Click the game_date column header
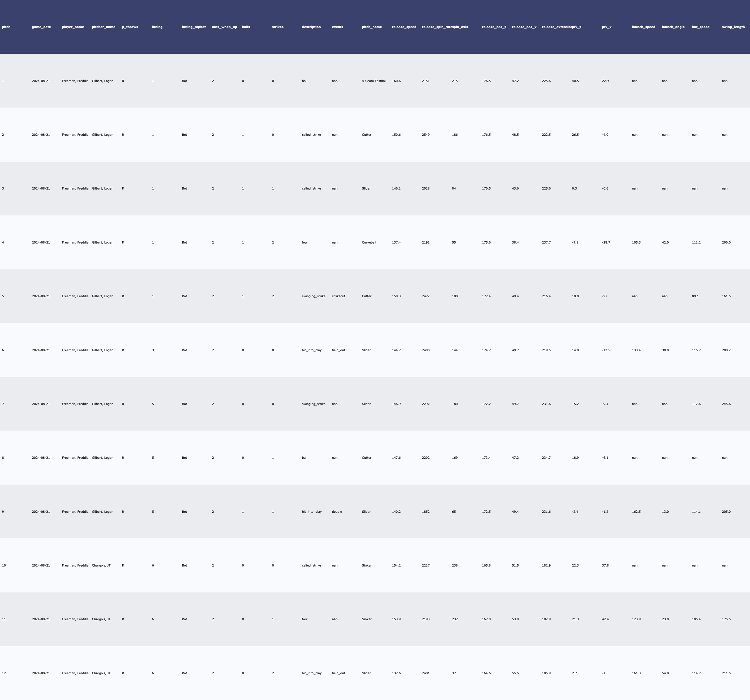The image size is (750, 700). click(x=41, y=27)
